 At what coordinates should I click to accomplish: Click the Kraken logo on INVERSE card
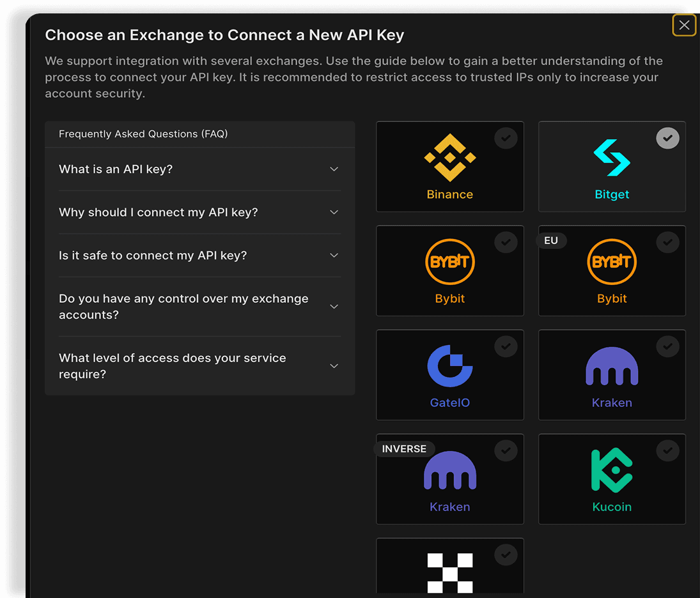(449, 470)
